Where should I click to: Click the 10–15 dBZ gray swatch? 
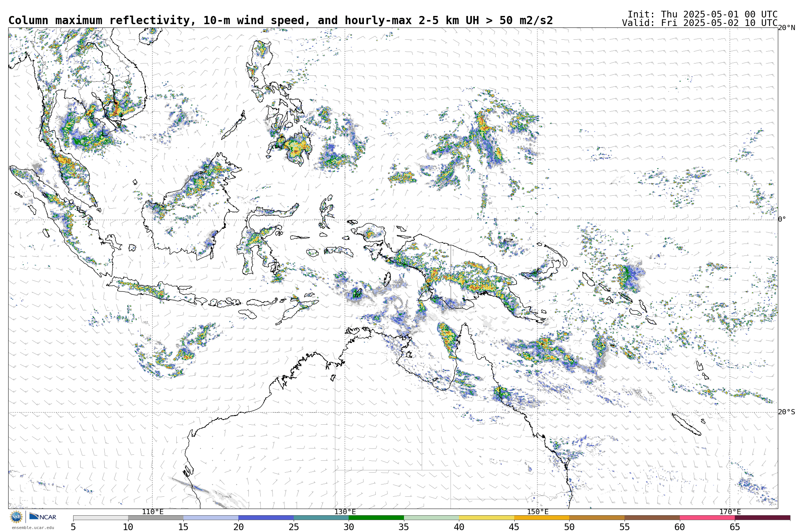coord(156,518)
